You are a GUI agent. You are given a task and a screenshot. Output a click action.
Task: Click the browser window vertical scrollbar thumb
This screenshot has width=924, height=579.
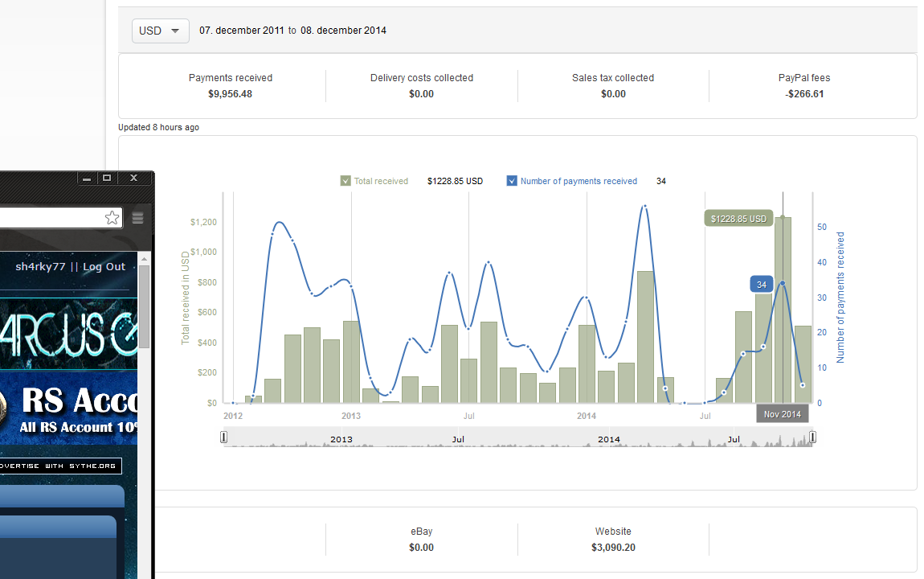tap(144, 306)
